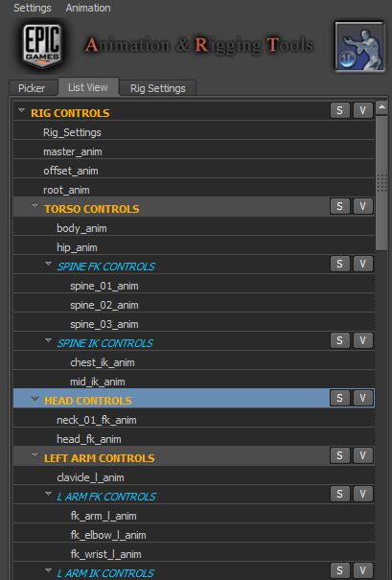Toggle V visibility for L ARM IK CONTROLS
This screenshot has width=392, height=580.
coord(363,570)
